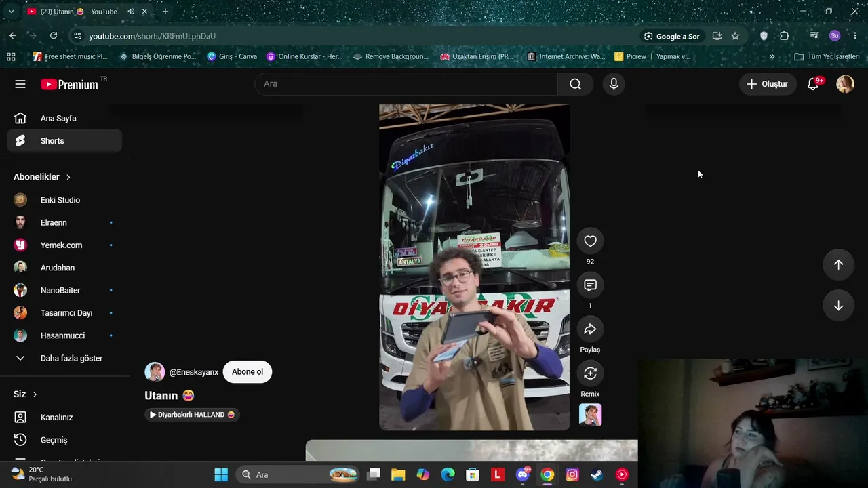Submit search with the magnifier button

(575, 84)
